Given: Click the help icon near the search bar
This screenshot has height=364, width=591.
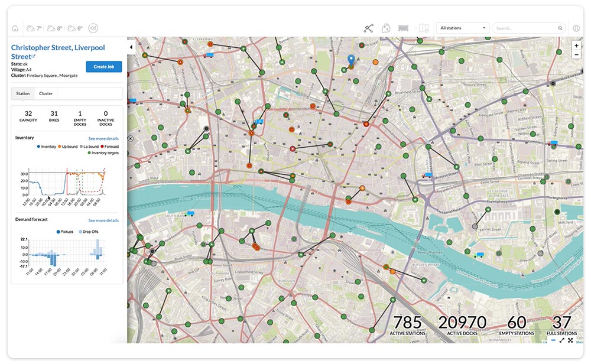Looking at the screenshot, I should (x=576, y=27).
